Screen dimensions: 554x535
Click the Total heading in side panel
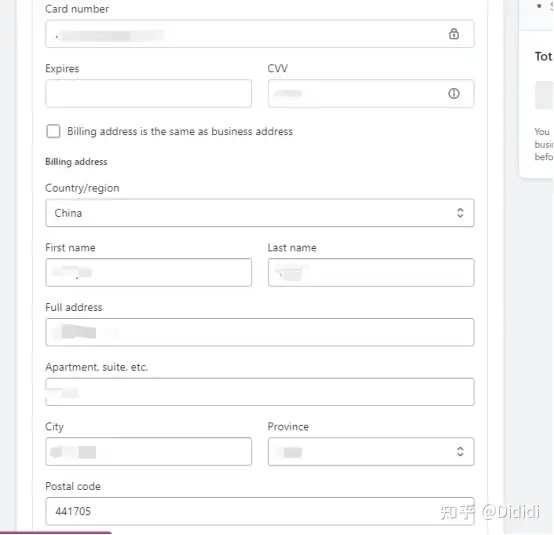pos(544,57)
